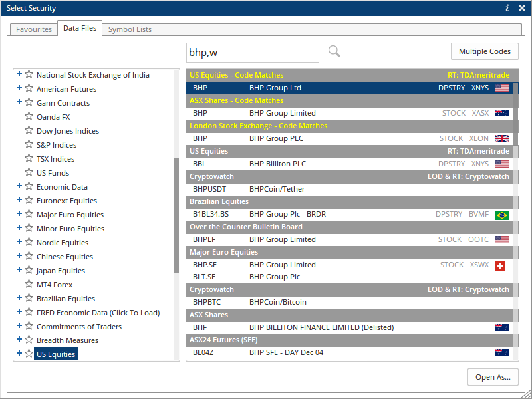The image size is (532, 399).
Task: Click the Australian flag on BHP Group Limited XASX row
Action: point(502,113)
